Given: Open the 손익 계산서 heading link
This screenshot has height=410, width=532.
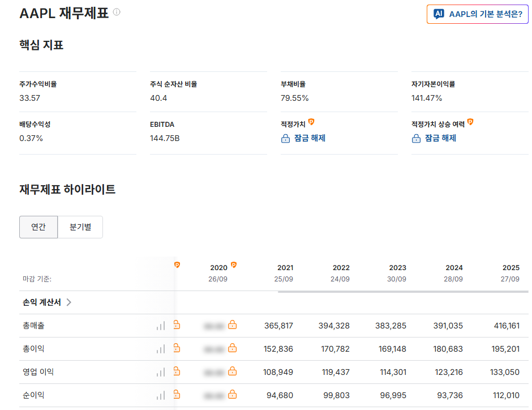Looking at the screenshot, I should click(42, 302).
